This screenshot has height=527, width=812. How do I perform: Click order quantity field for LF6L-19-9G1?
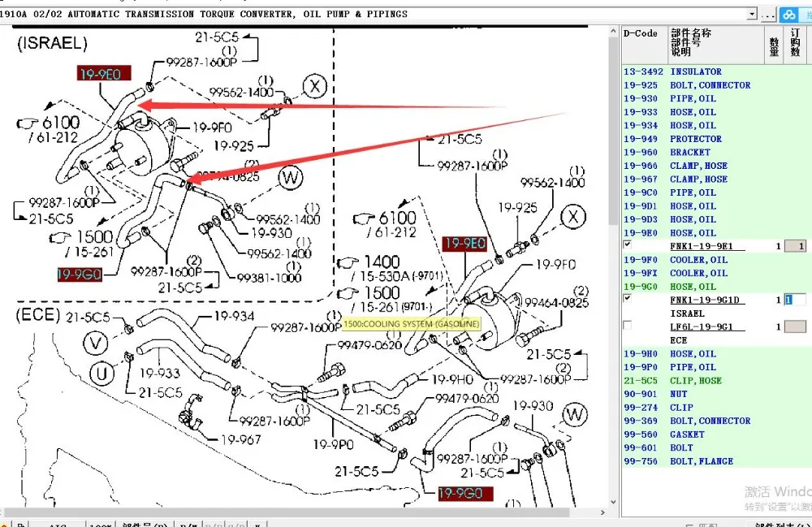795,326
